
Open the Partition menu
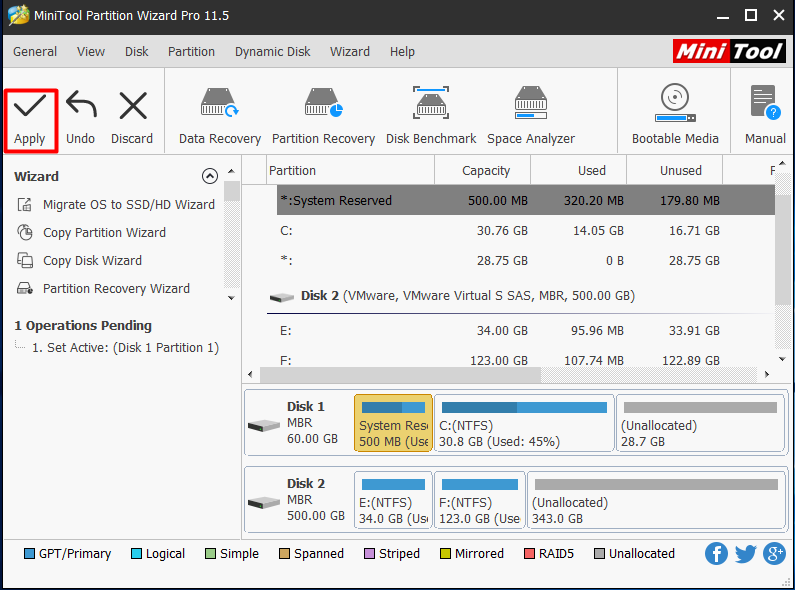point(191,52)
